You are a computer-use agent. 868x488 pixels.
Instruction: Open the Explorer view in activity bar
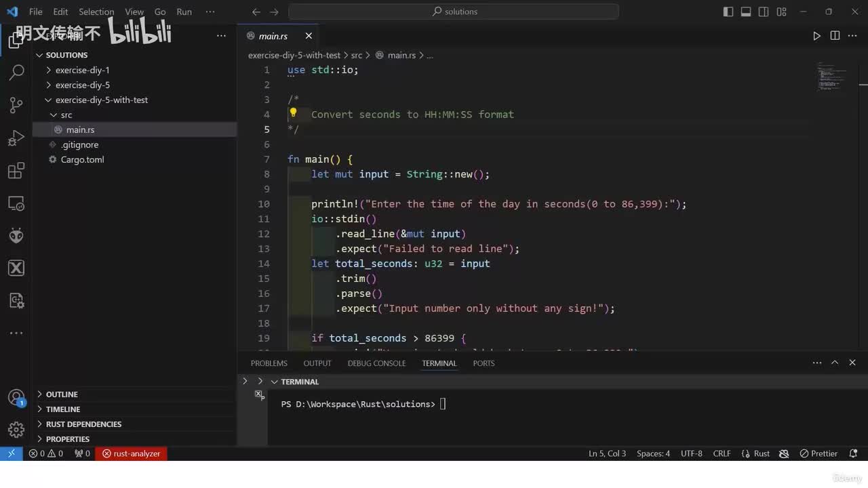[x=16, y=40]
